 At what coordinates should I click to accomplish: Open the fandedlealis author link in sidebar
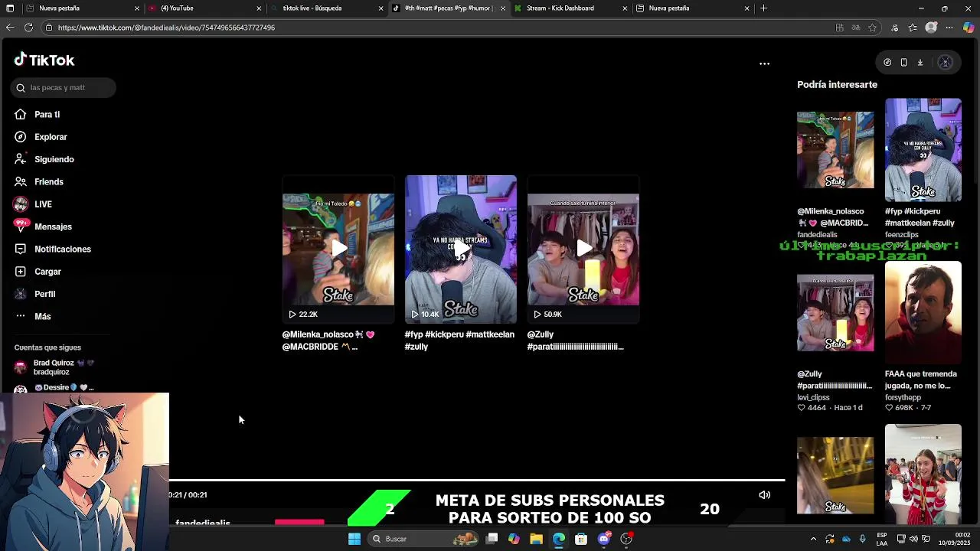[x=817, y=235]
